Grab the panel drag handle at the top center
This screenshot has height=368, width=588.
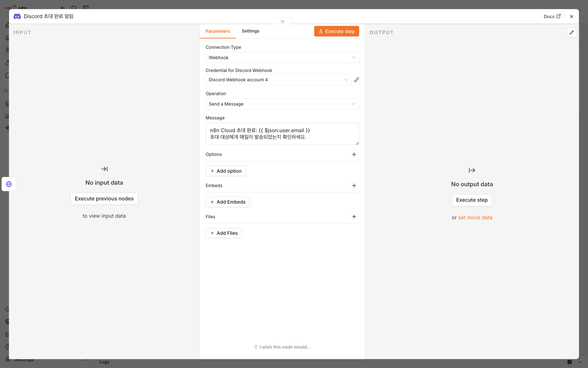point(282,21)
